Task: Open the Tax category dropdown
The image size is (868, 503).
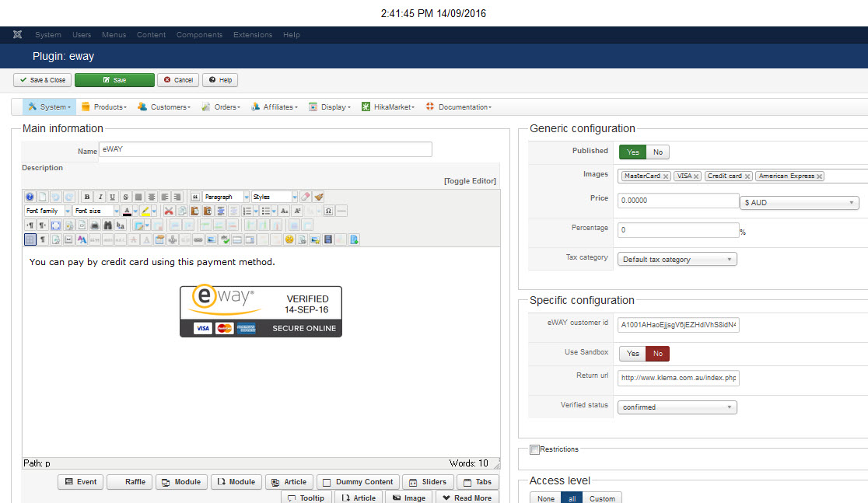Action: pos(677,260)
